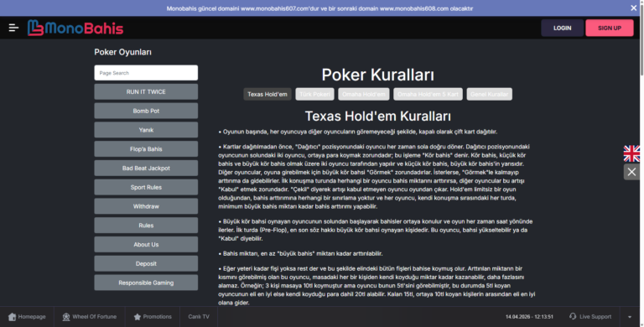This screenshot has width=644, height=327.
Task: Select the Texas Hold'em tab
Action: 267,94
